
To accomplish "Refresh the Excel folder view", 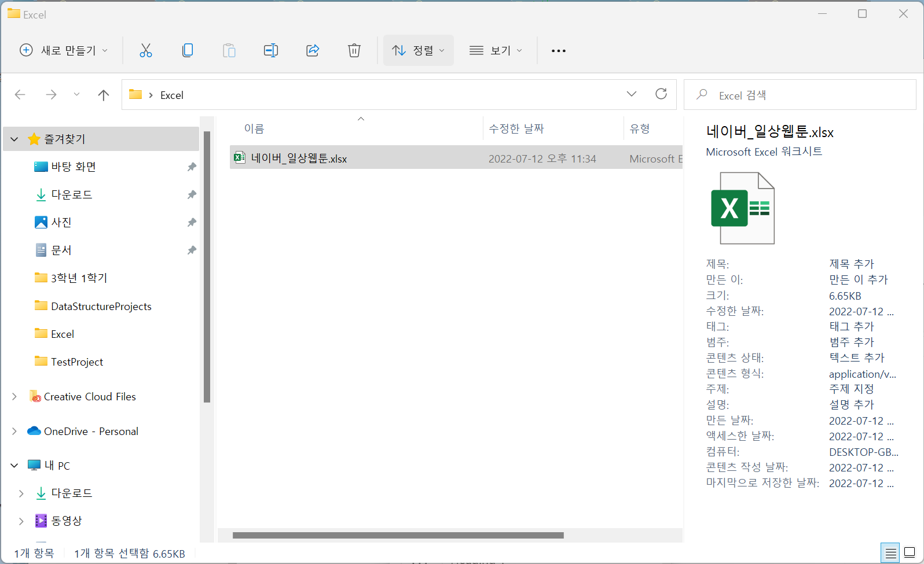I will click(x=661, y=94).
